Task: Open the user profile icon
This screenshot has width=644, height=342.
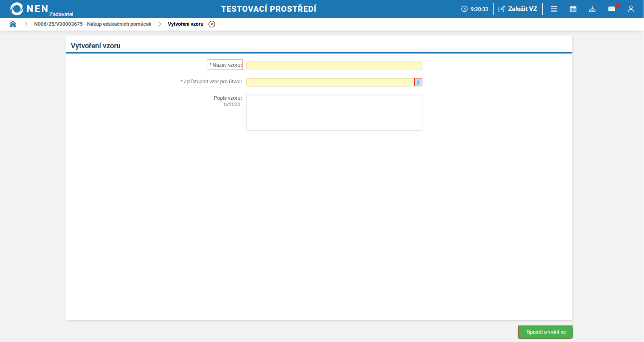Action: (631, 9)
